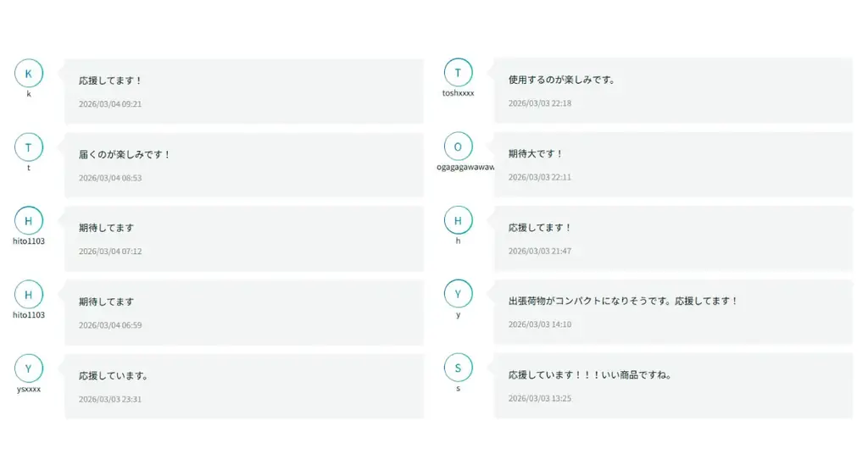Open the "Y" avatar of ysxxxx
Screen dimensions: 868x476
(x=29, y=368)
